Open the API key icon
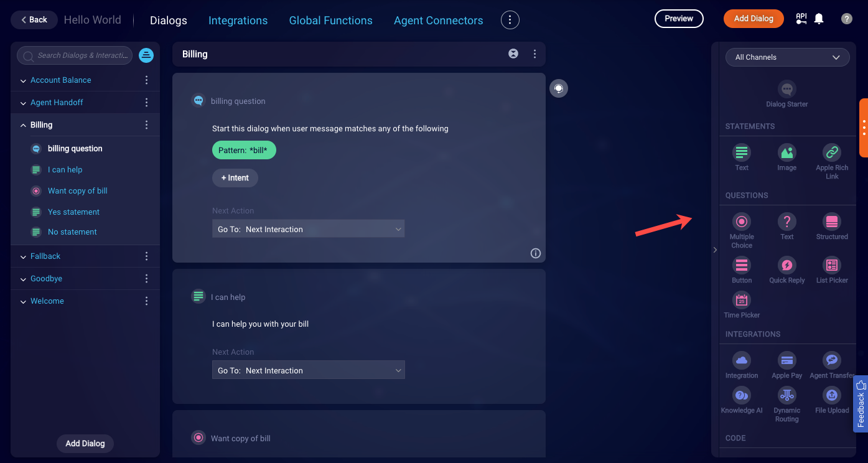Screen dimensions: 868x463 coord(801,19)
